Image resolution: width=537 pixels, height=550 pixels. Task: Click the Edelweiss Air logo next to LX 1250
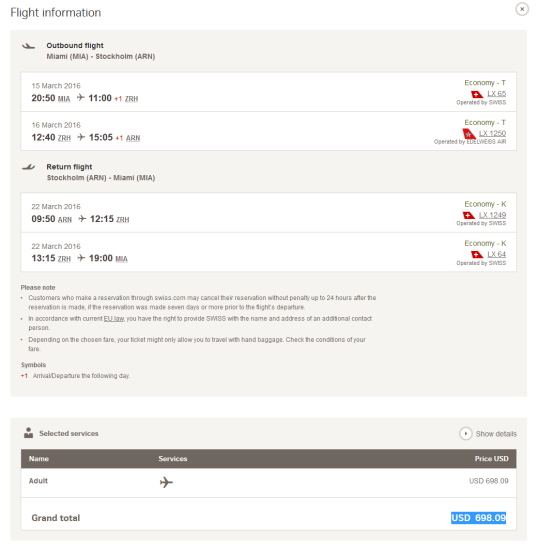point(469,134)
